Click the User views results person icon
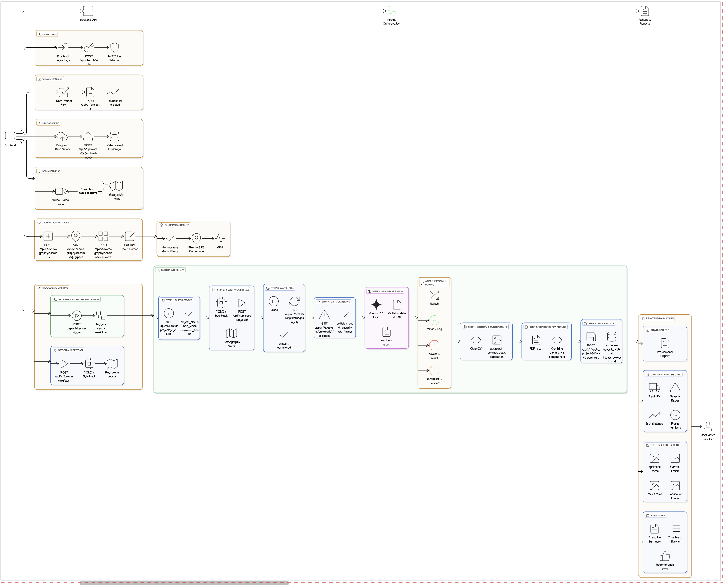Image resolution: width=723 pixels, height=588 pixels. coord(707,426)
